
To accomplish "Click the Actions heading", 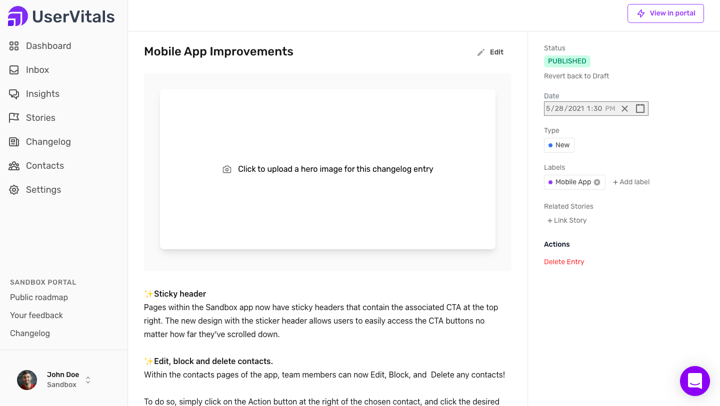I will (x=557, y=244).
